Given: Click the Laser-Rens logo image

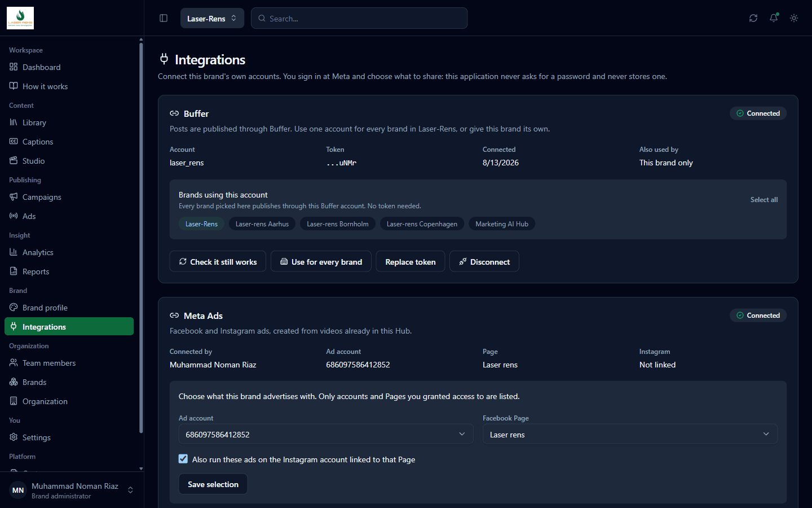Looking at the screenshot, I should (20, 18).
